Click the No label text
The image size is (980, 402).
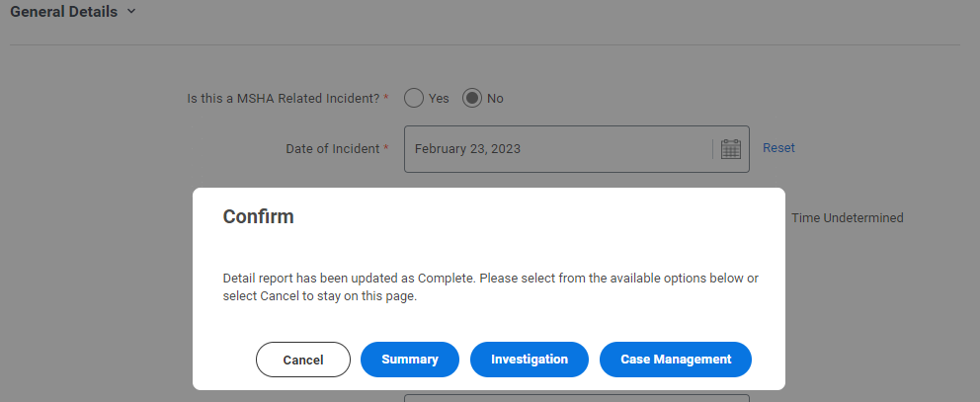click(x=495, y=98)
